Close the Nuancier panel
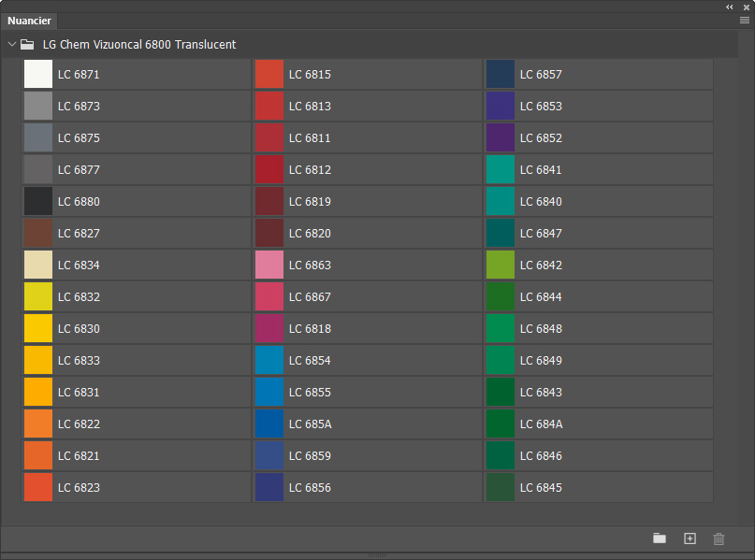Image resolution: width=755 pixels, height=560 pixels. 747,7
